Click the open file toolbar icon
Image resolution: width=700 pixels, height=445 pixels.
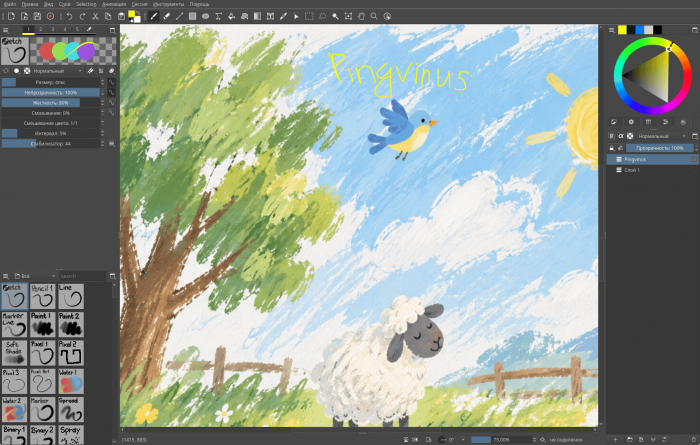pyautogui.click(x=24, y=17)
